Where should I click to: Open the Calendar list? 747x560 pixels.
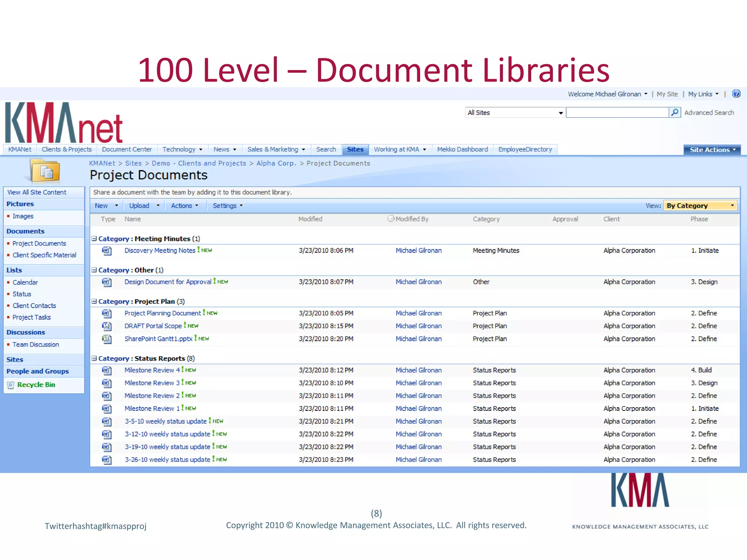[x=25, y=282]
